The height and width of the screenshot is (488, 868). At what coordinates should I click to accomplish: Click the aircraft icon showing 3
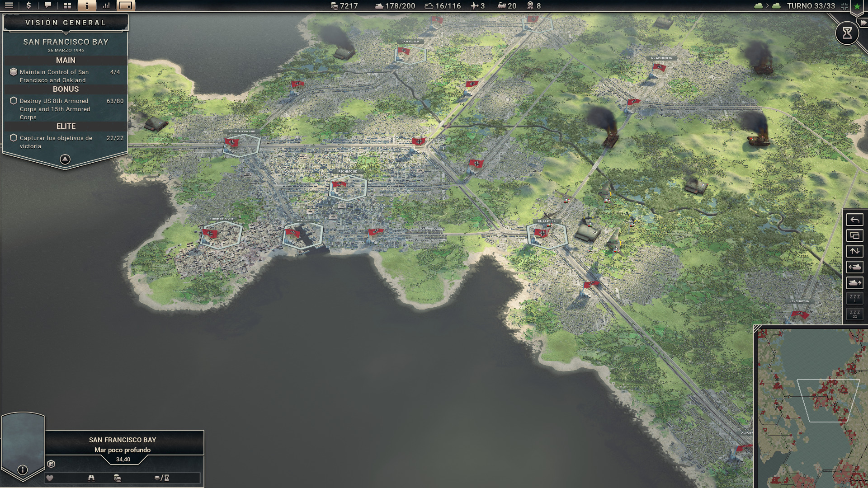point(474,6)
